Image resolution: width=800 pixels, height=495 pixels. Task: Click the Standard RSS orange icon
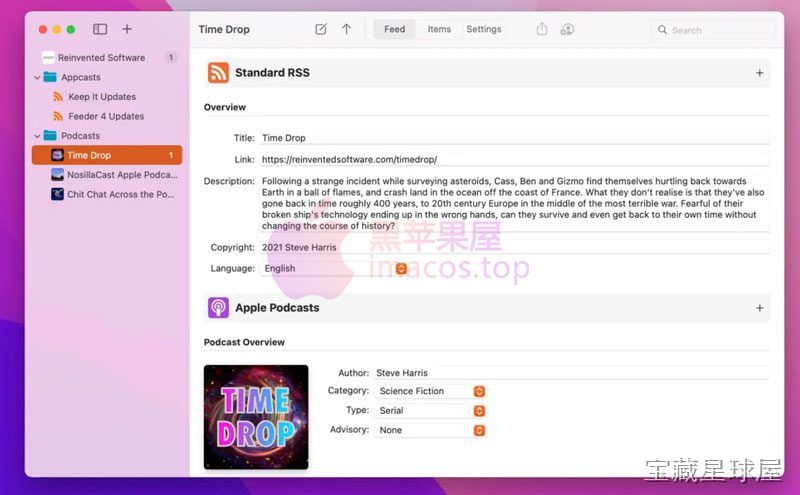point(218,72)
